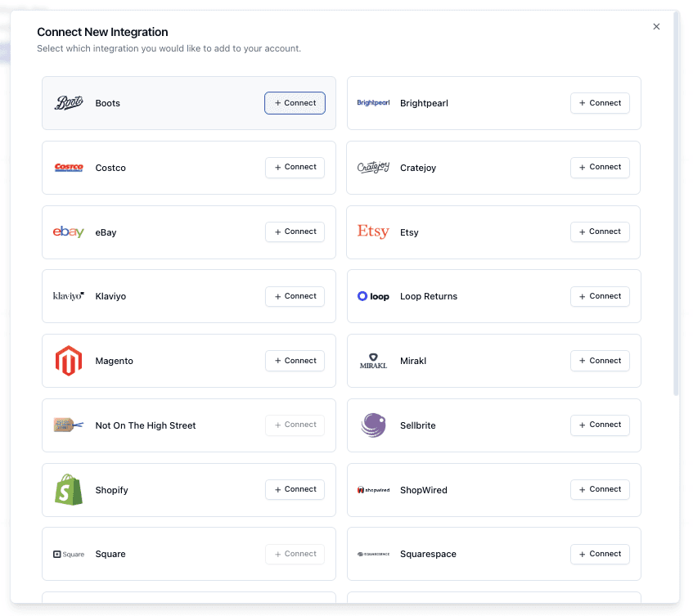Click the Mirakl logo
693x616 pixels.
coord(373,361)
